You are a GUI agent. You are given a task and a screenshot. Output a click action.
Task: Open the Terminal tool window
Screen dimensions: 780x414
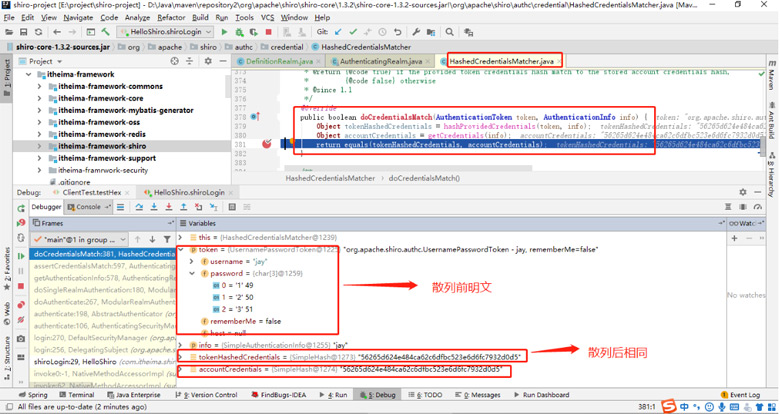coord(77,395)
